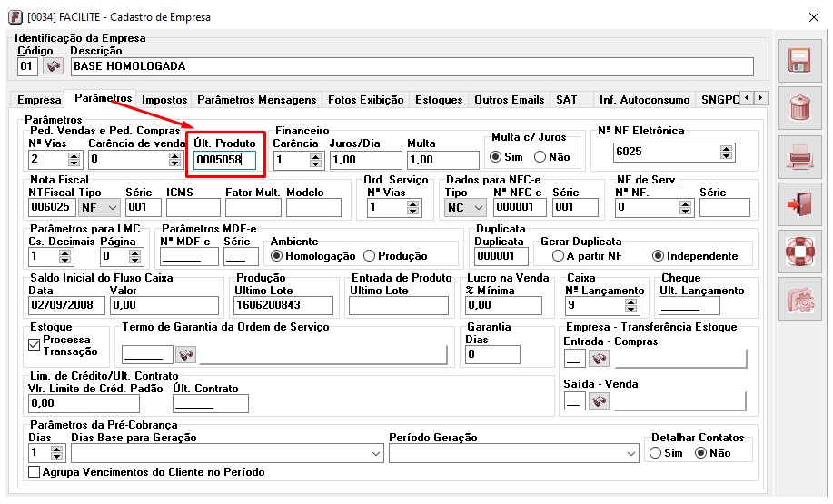The width and height of the screenshot is (833, 504).
Task: Open Termo de Garantia search binoculars
Action: tap(186, 355)
